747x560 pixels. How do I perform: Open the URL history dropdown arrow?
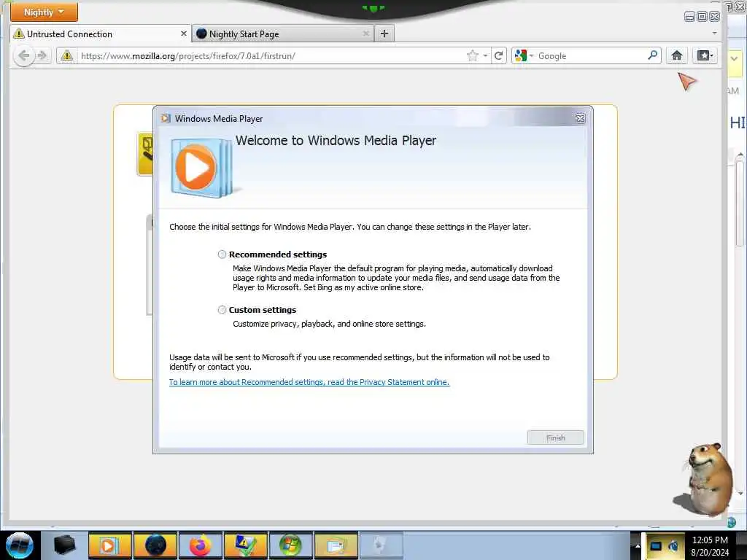[485, 55]
